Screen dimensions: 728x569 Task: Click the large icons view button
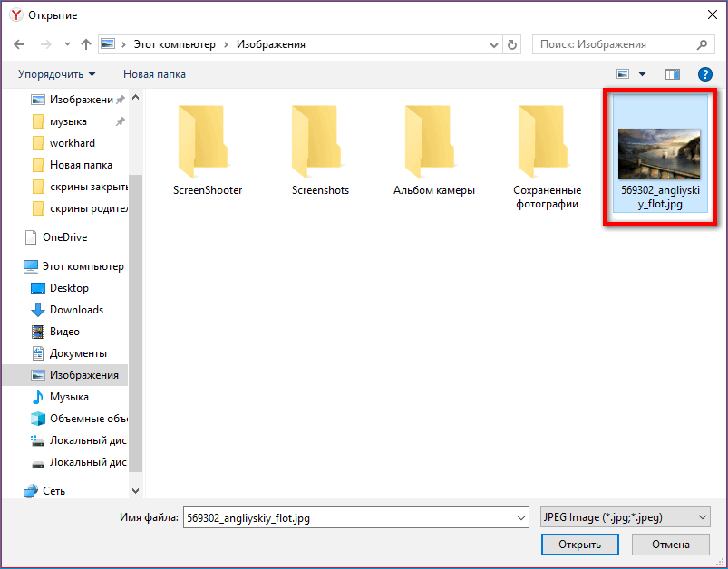(623, 74)
